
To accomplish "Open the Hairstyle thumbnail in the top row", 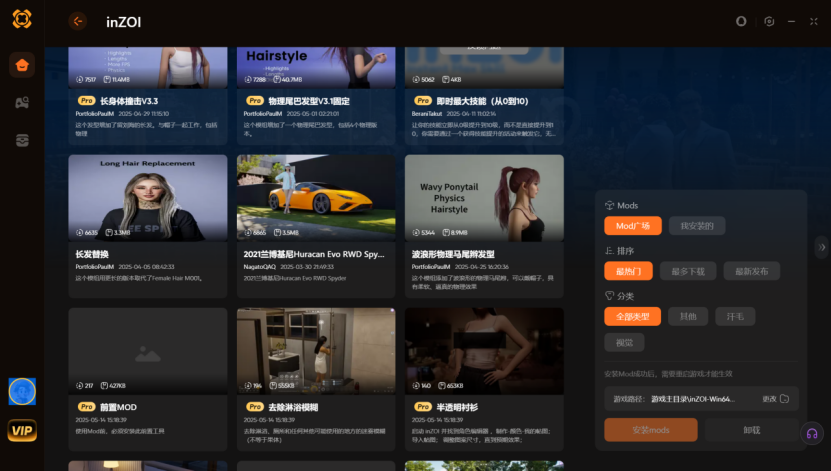I will click(x=316, y=67).
